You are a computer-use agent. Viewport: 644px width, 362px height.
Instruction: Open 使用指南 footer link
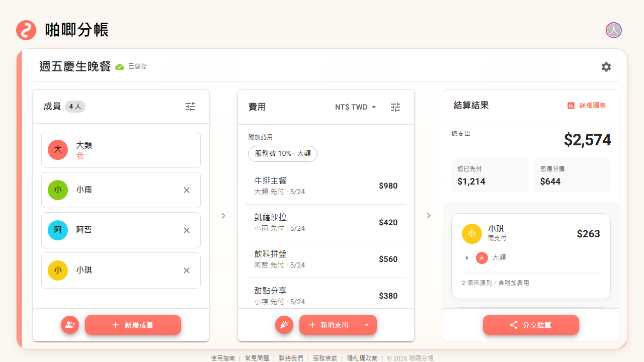coord(223,358)
